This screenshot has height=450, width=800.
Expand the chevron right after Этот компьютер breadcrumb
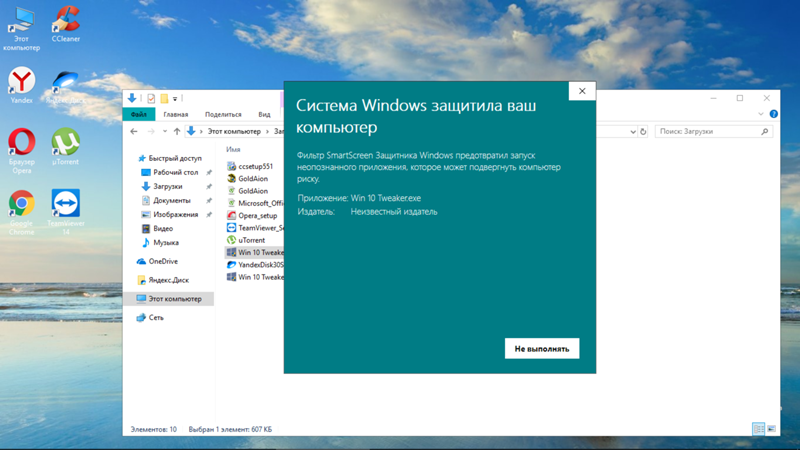[267, 131]
